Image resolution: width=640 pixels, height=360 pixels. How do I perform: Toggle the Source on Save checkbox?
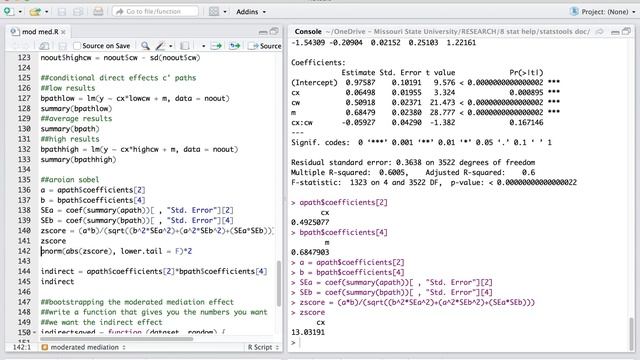[x=77, y=46]
